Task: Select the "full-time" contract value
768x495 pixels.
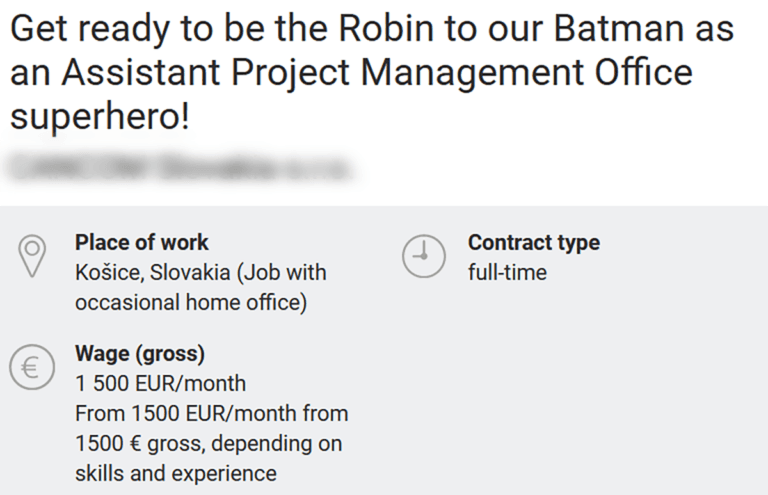Action: (507, 272)
